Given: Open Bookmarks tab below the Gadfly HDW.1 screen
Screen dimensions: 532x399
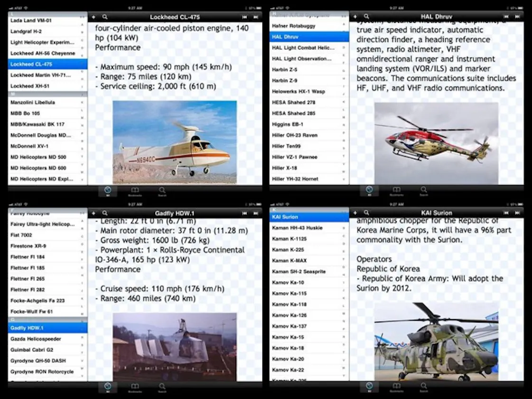Looking at the screenshot, I should pyautogui.click(x=135, y=388).
